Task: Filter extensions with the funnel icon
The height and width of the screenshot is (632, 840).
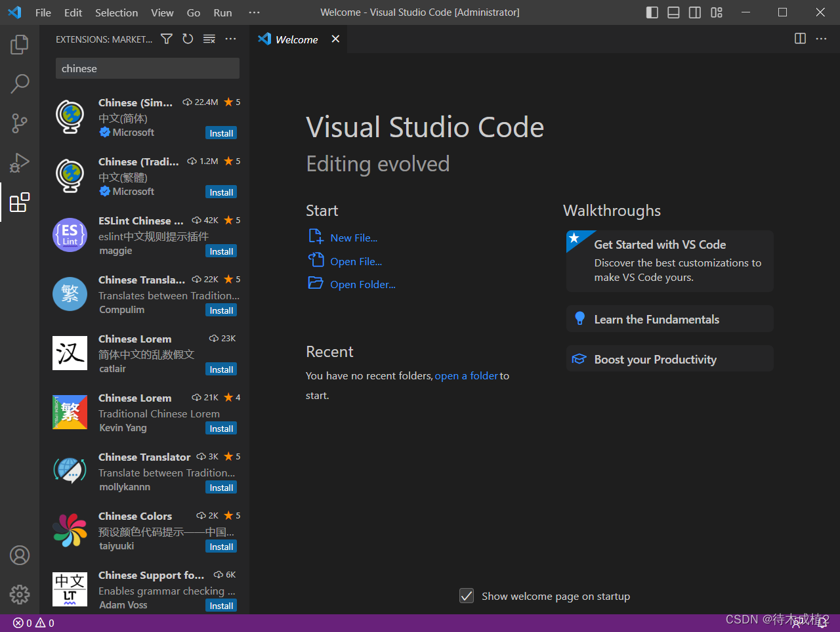Action: (167, 39)
